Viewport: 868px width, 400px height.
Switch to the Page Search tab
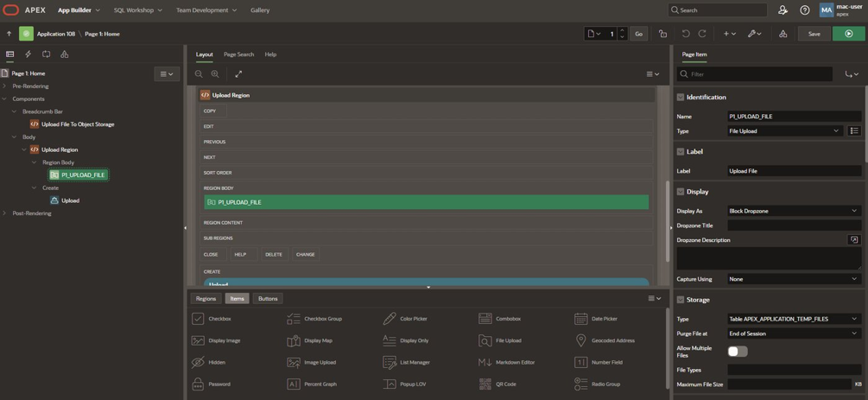[x=238, y=54]
